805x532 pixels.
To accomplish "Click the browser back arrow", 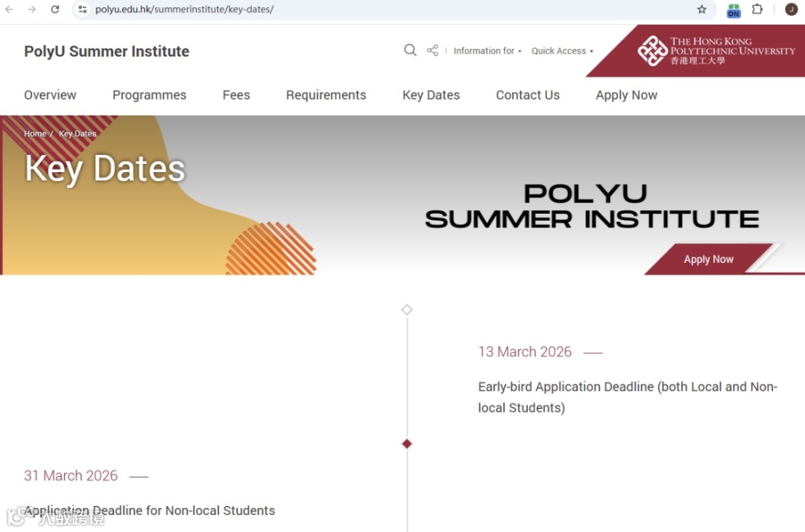I will point(9,9).
